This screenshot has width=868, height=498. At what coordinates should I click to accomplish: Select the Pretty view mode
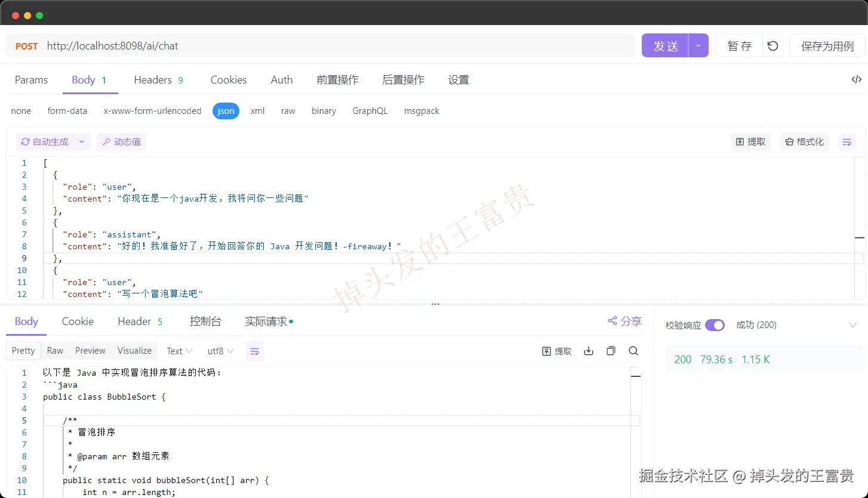23,351
